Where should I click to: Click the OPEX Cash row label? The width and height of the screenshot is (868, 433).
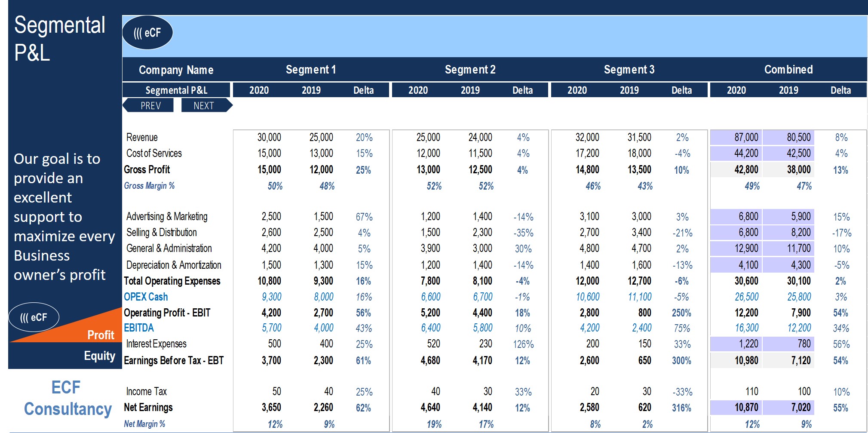pos(146,297)
